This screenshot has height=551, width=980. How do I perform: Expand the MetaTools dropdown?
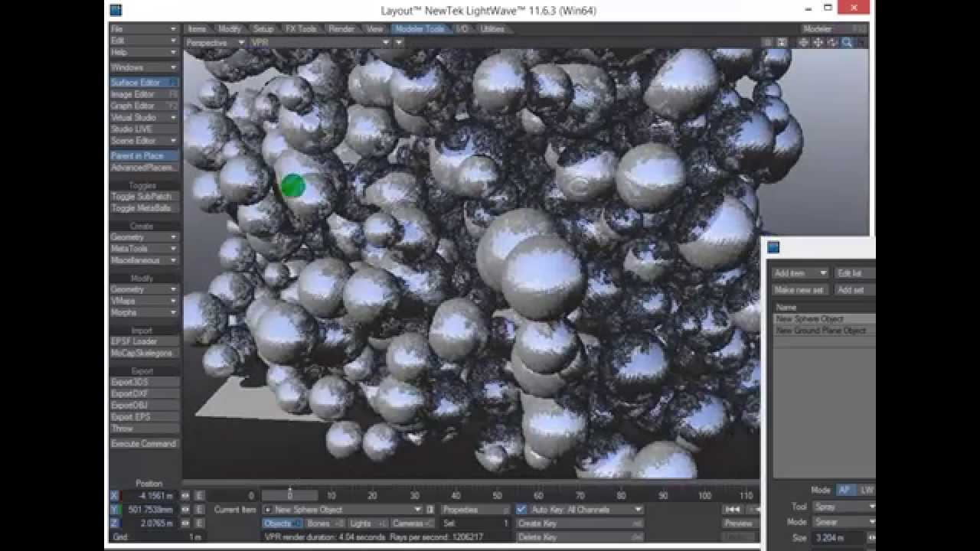(x=144, y=249)
